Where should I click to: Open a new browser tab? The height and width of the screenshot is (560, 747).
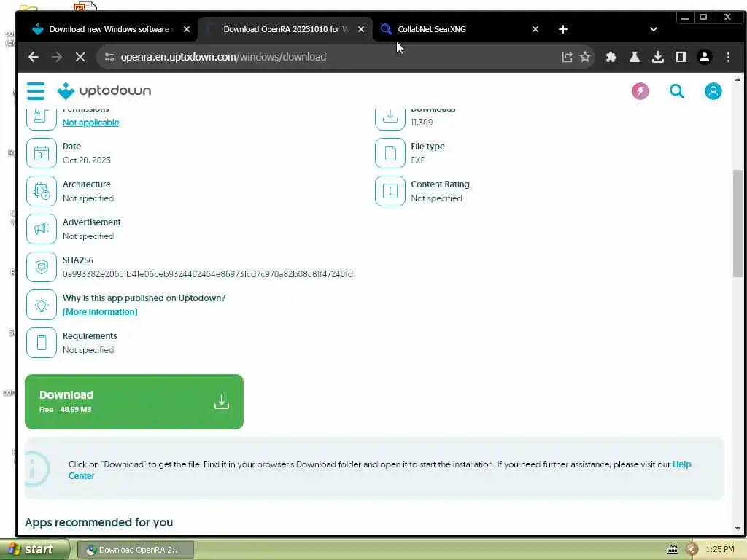click(562, 29)
